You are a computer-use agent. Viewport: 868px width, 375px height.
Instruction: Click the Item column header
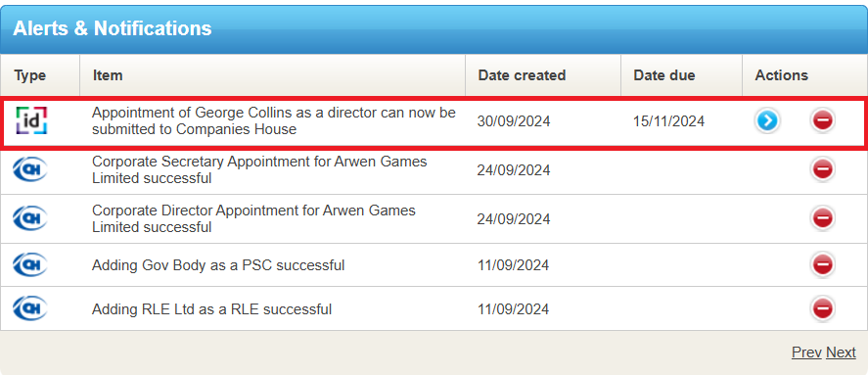click(x=108, y=75)
